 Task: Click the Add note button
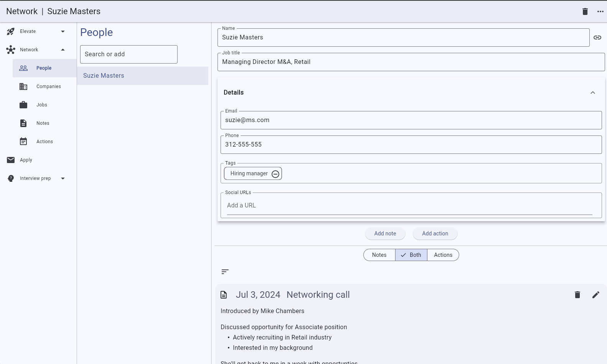click(385, 233)
